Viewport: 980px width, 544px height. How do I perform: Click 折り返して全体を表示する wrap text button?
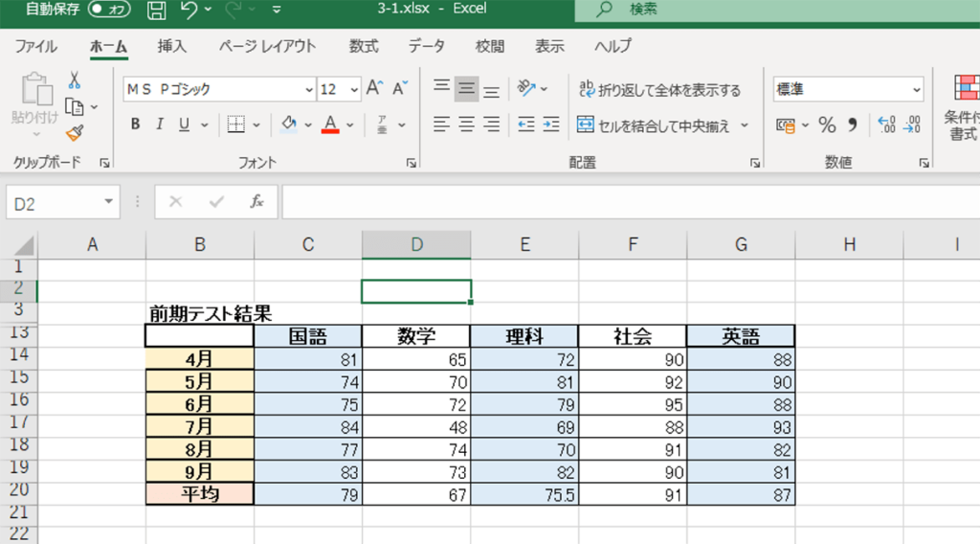coord(659,90)
